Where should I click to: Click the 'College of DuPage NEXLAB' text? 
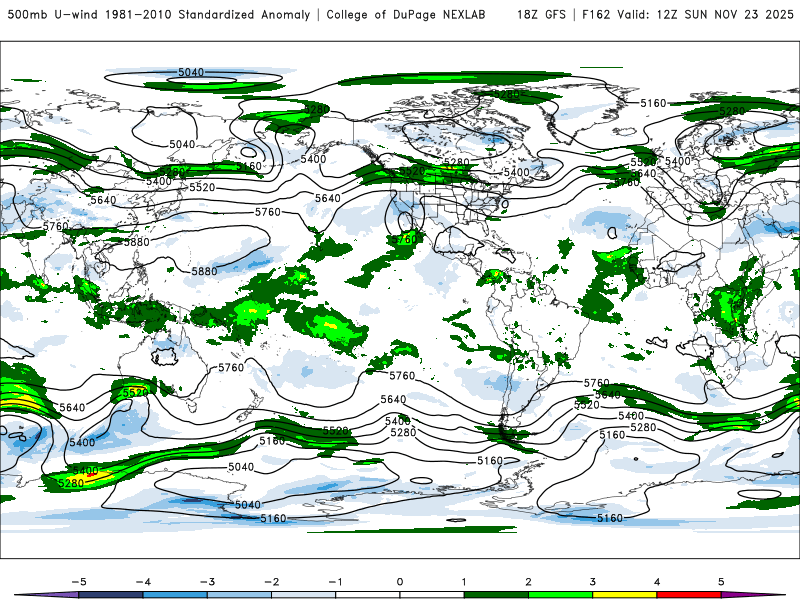click(406, 15)
